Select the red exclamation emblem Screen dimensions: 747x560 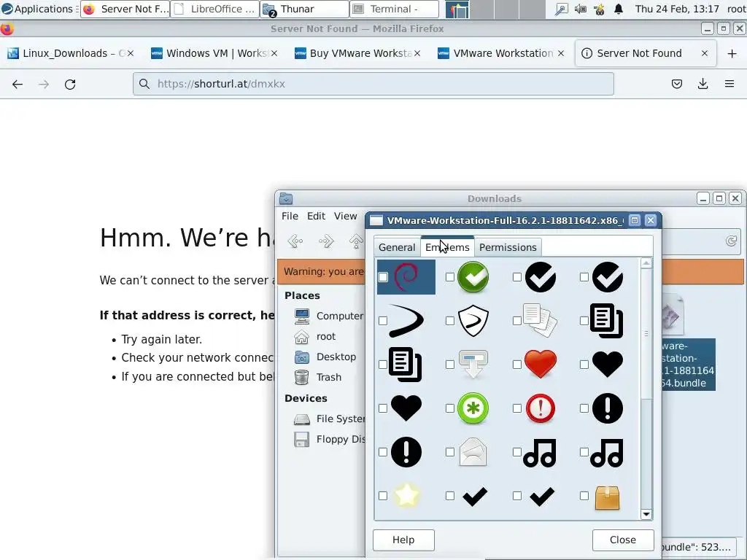pyautogui.click(x=541, y=408)
